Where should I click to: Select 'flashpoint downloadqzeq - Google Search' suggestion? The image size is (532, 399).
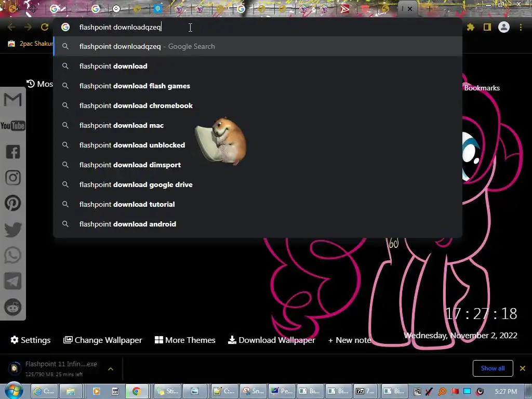tap(258, 46)
